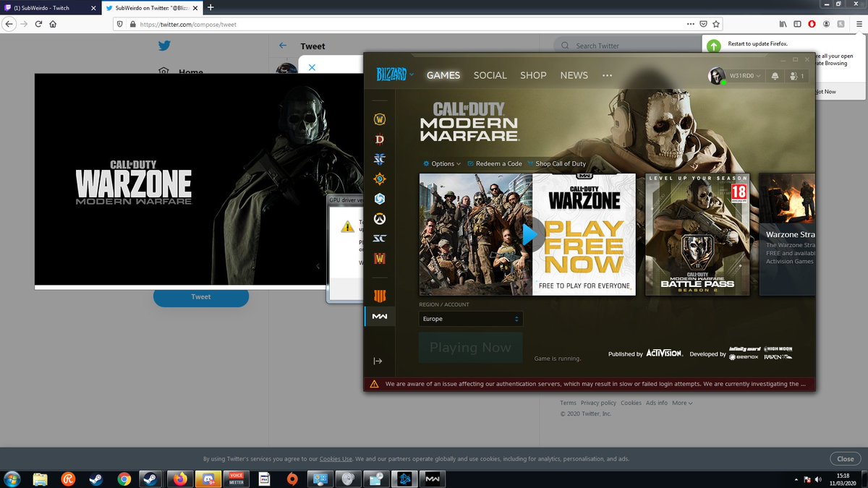Click the blue Tweet button
This screenshot has width=868, height=488.
(201, 297)
